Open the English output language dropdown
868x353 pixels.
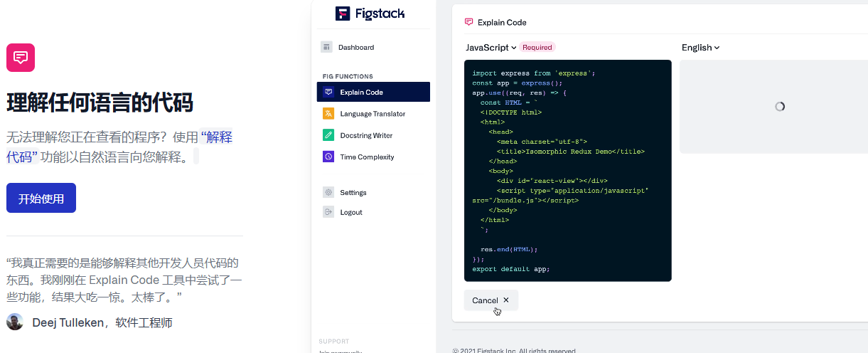pyautogui.click(x=700, y=48)
